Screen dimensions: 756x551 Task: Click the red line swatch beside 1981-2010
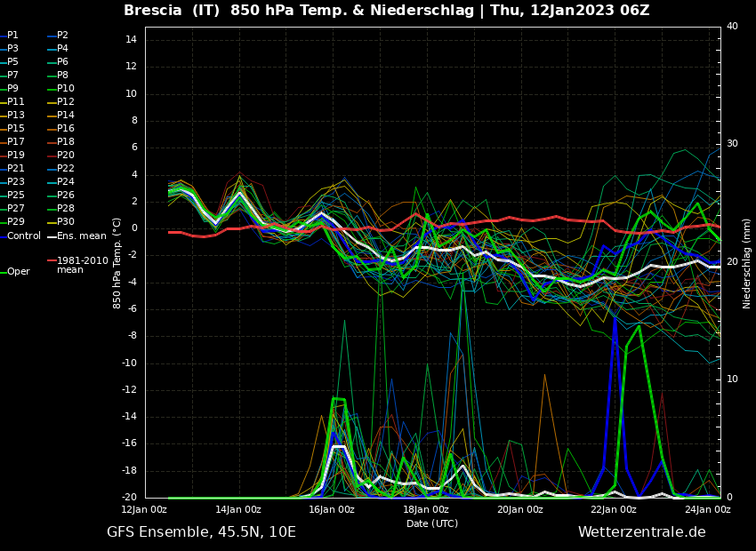(52, 261)
